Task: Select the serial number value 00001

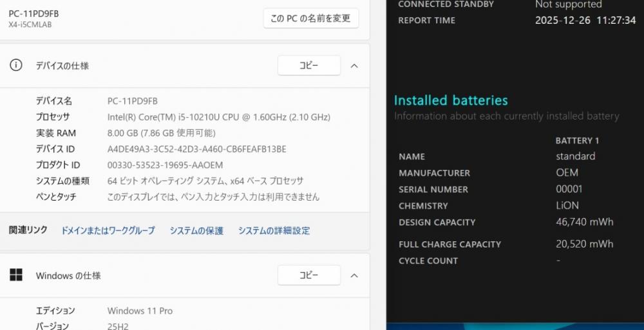Action: coord(569,189)
